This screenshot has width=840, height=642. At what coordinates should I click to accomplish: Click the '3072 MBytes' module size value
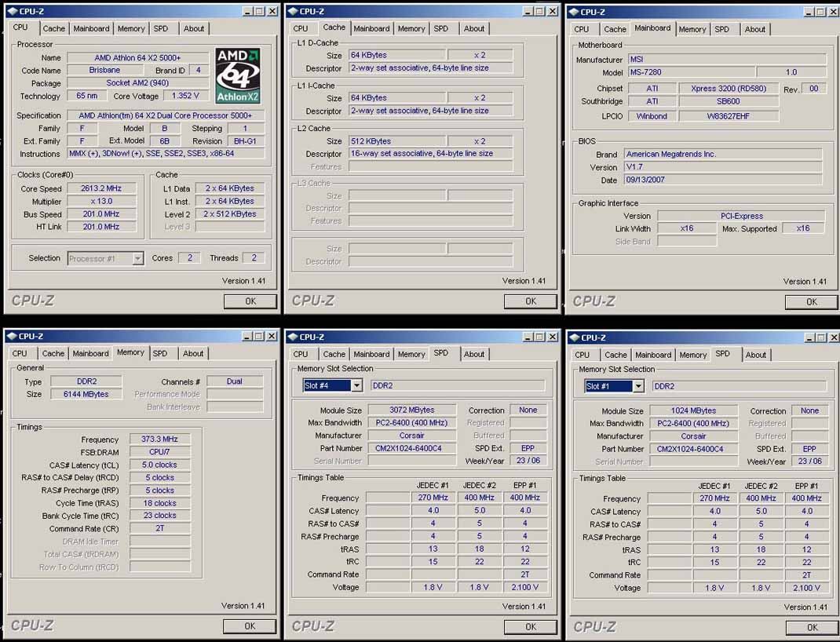click(412, 410)
